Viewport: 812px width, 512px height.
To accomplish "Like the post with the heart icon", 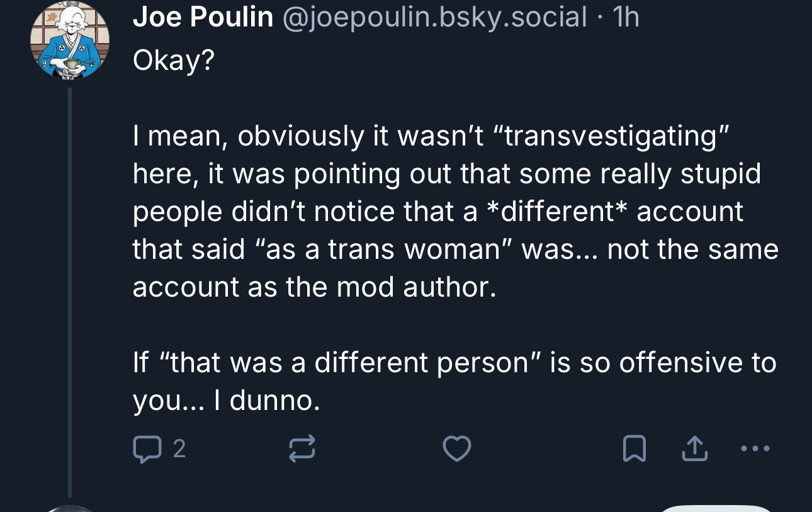I will (x=456, y=449).
